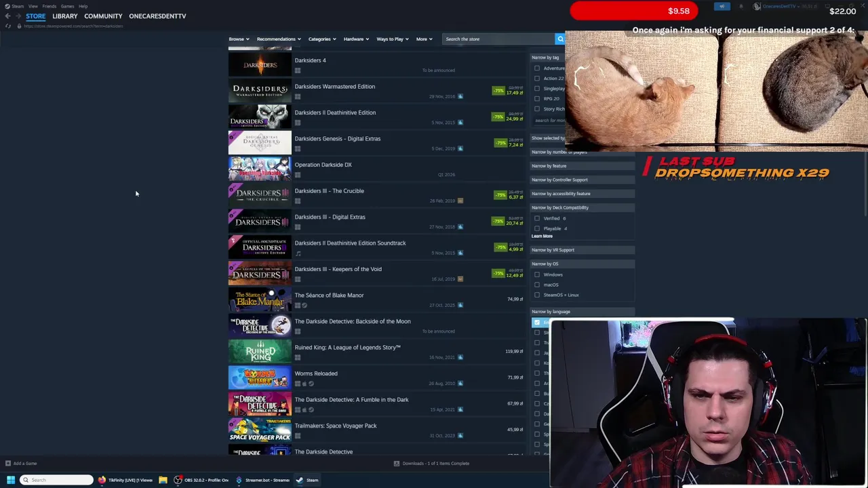
Task: Check the Action tag checkbox
Action: (537, 78)
